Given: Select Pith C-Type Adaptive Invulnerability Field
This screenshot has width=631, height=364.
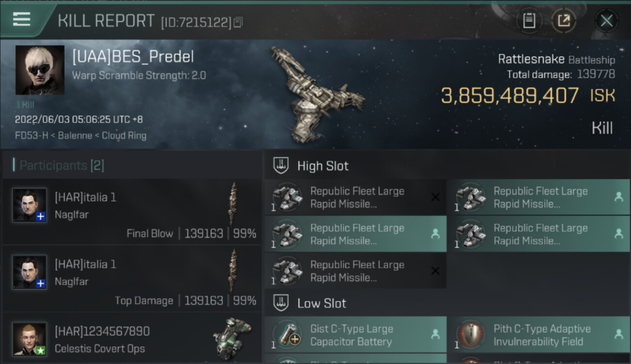Looking at the screenshot, I should 542,335.
